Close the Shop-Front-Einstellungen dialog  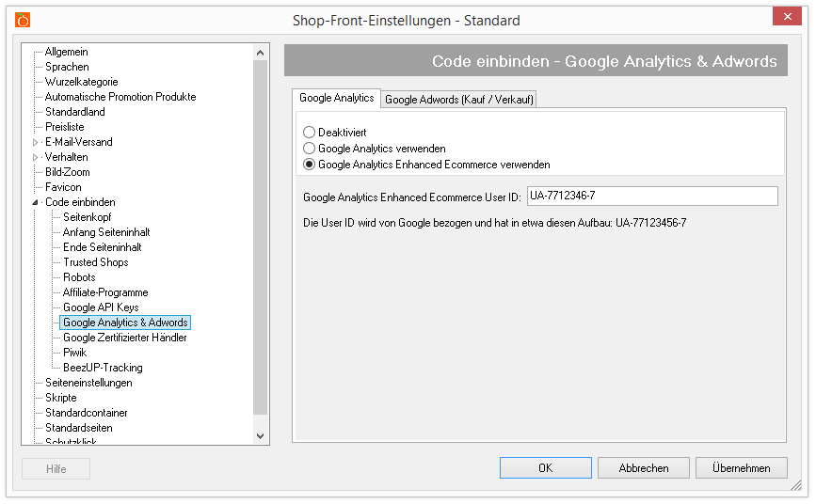(786, 17)
